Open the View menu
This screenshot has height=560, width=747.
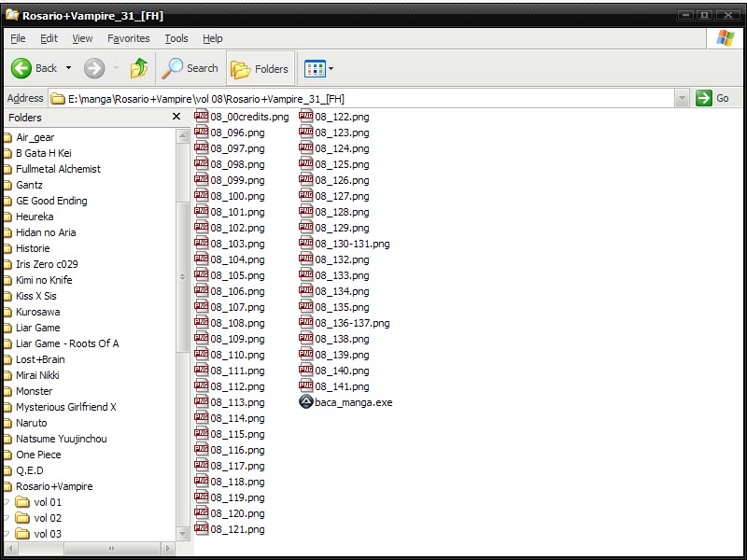(x=82, y=38)
